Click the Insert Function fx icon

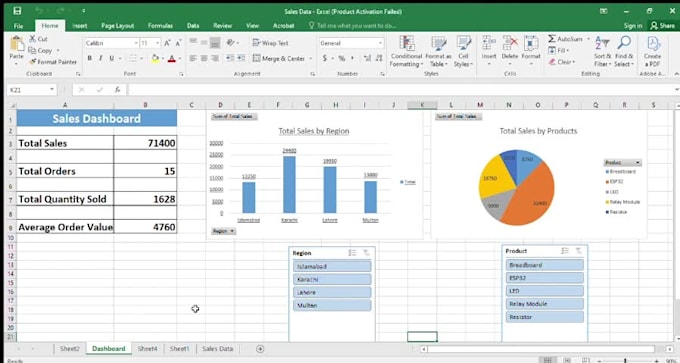point(117,90)
